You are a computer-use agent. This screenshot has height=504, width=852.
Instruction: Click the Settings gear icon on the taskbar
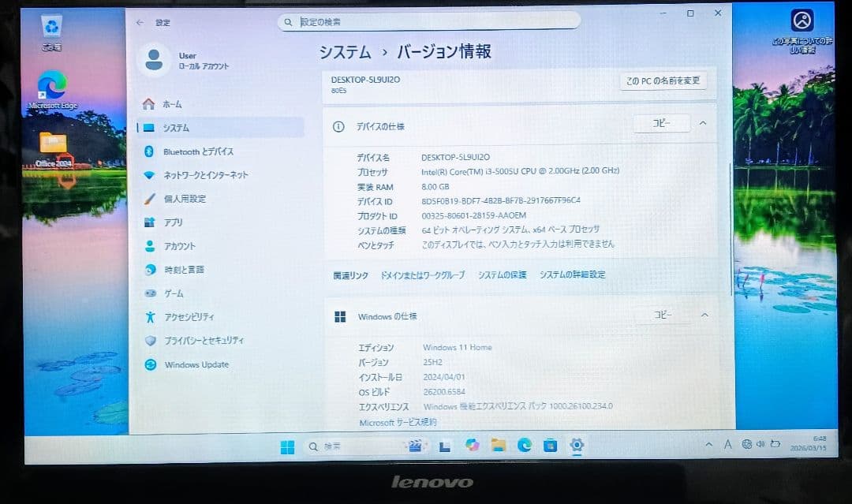pos(577,446)
